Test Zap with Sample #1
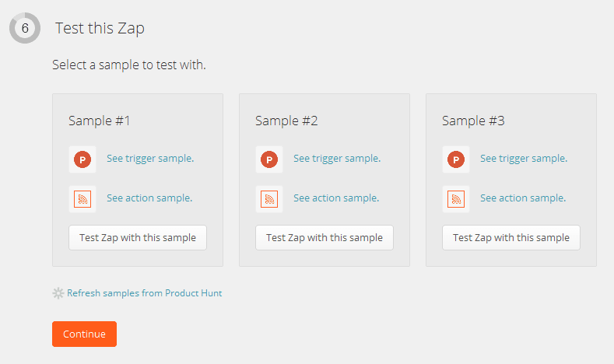 coord(138,237)
